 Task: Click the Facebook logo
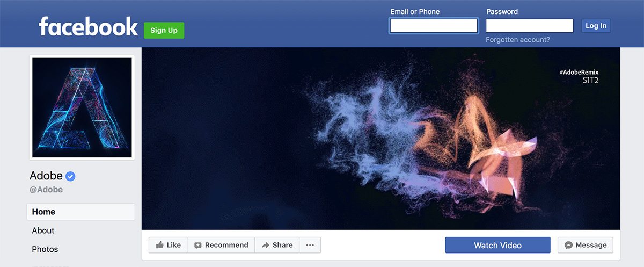[89, 26]
